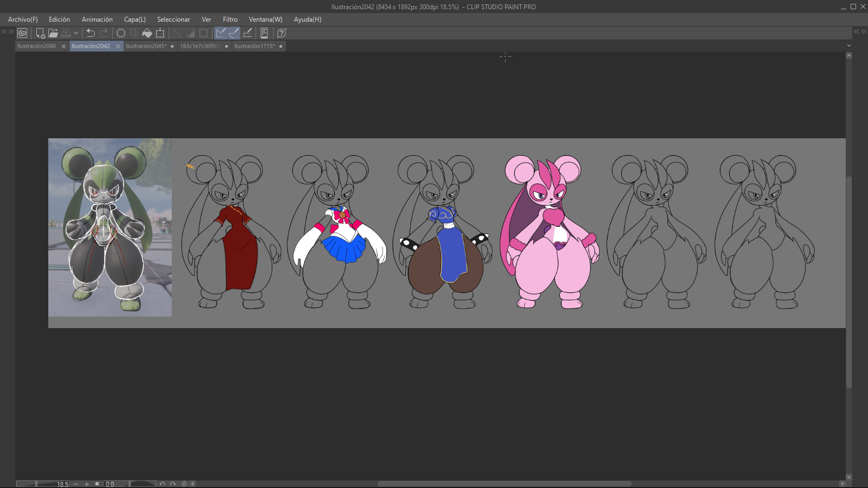Open the Ayuda(H) menu
This screenshot has height=488, width=868.
coord(308,20)
